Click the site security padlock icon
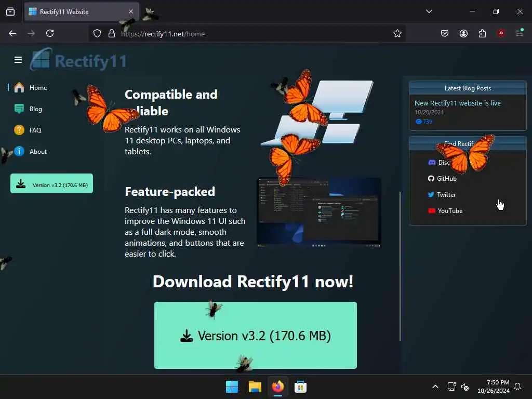This screenshot has height=399, width=532. click(112, 33)
